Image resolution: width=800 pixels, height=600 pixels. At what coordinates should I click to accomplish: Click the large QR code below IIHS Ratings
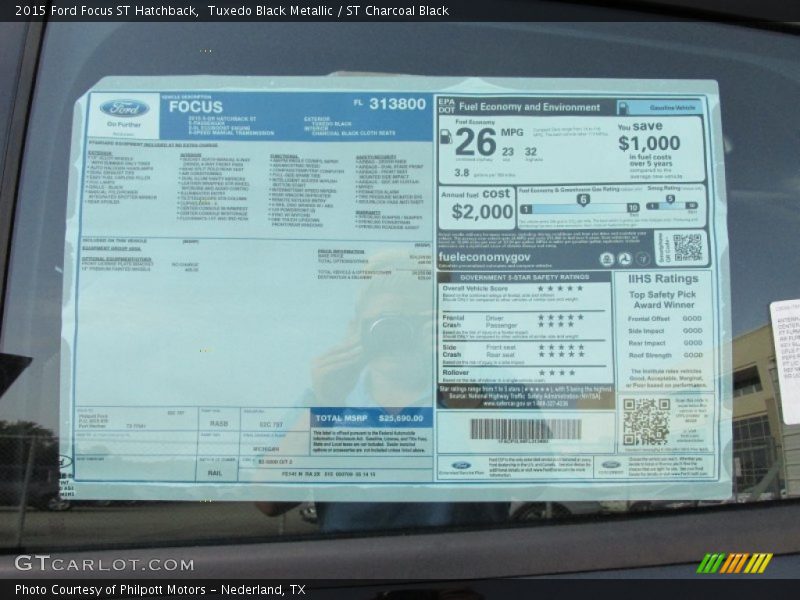click(646, 421)
